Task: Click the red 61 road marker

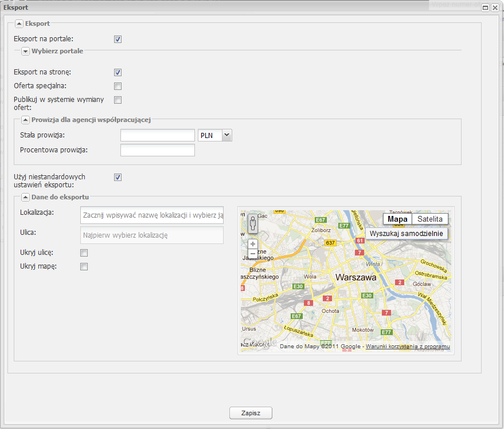Action: click(x=360, y=241)
